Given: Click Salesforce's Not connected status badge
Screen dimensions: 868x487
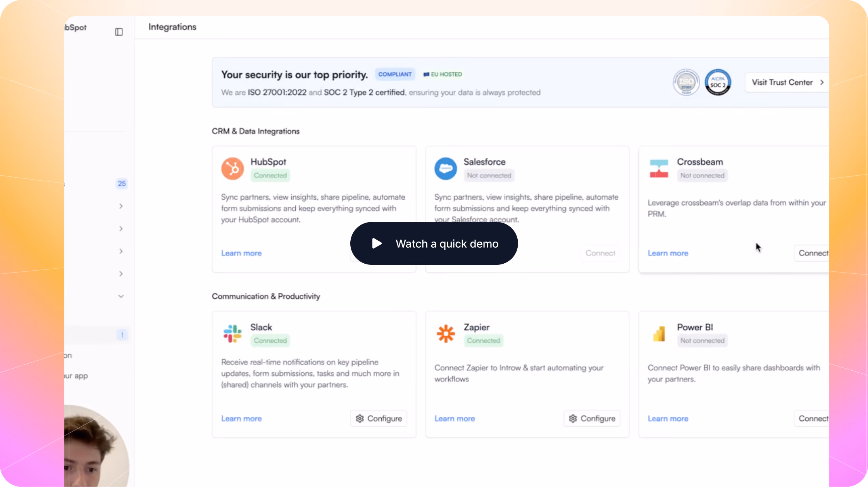Looking at the screenshot, I should [x=489, y=175].
